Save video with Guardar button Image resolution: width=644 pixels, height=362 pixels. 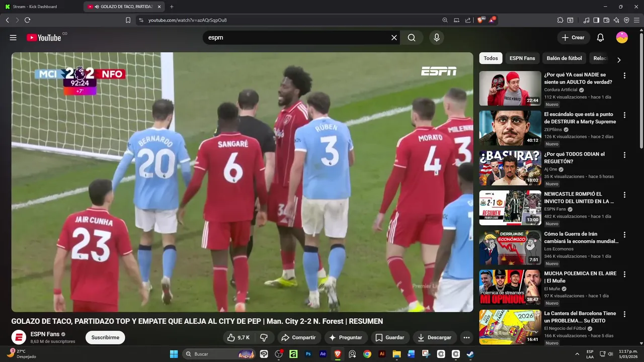(x=390, y=337)
